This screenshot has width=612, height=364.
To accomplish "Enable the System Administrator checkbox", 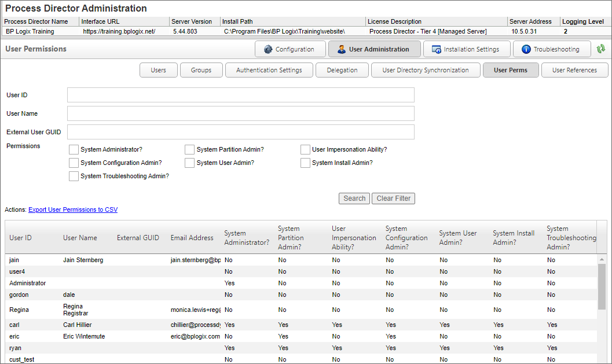I will coord(74,149).
